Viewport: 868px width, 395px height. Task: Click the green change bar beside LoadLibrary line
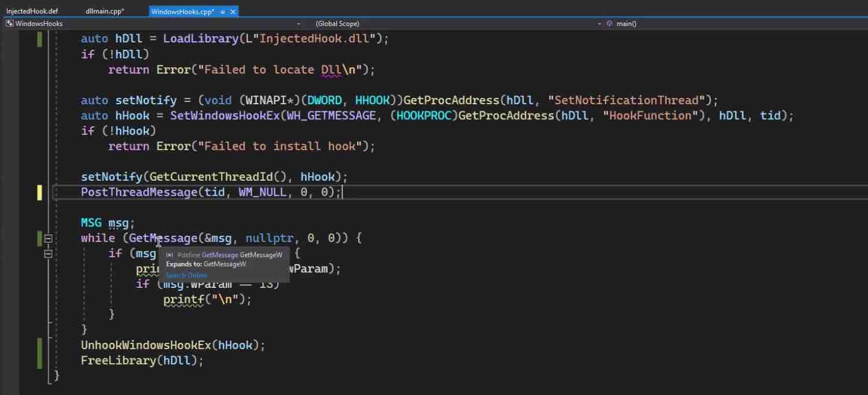[39, 38]
